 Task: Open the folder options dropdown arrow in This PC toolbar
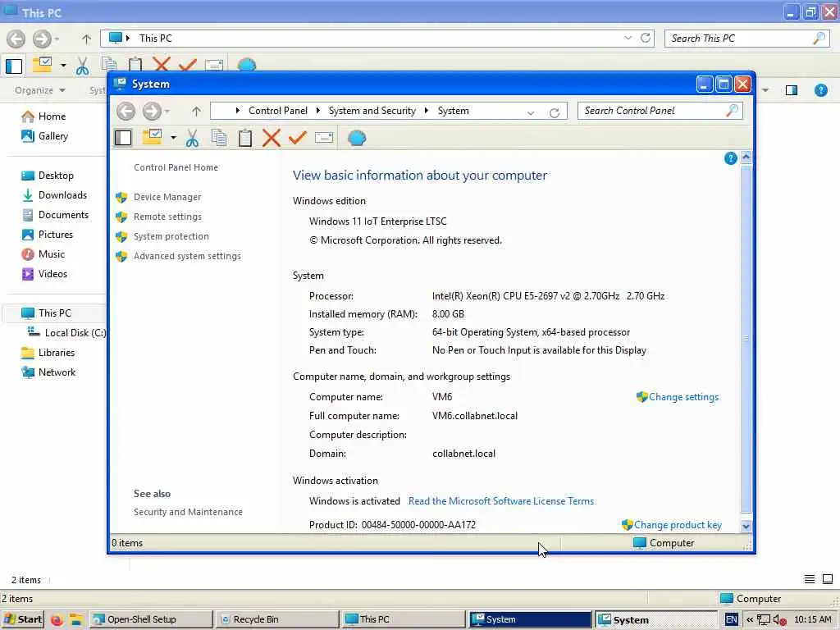(63, 66)
